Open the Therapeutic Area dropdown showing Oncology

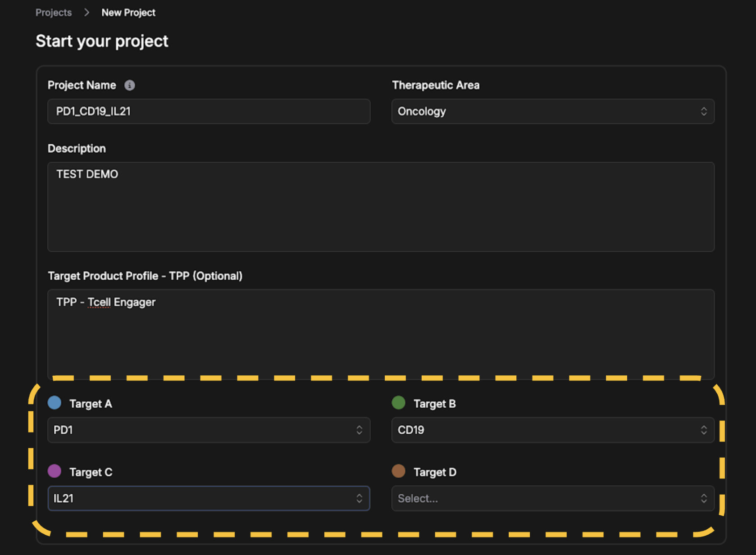tap(552, 111)
